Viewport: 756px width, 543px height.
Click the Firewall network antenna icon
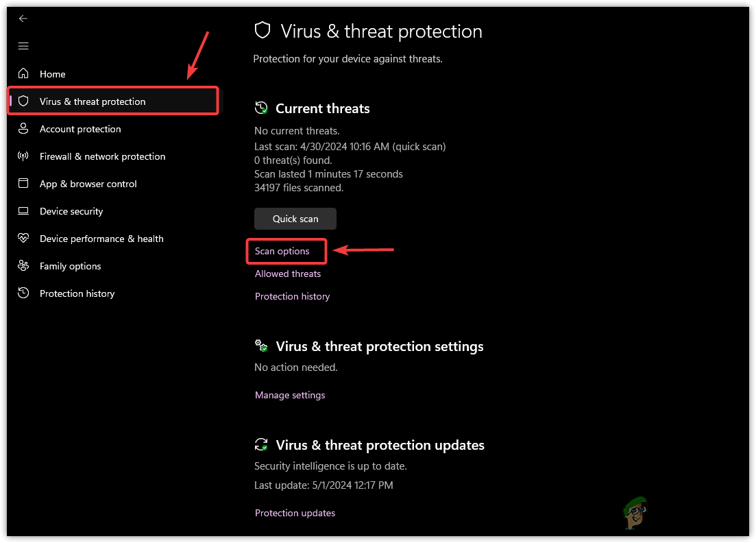click(23, 156)
